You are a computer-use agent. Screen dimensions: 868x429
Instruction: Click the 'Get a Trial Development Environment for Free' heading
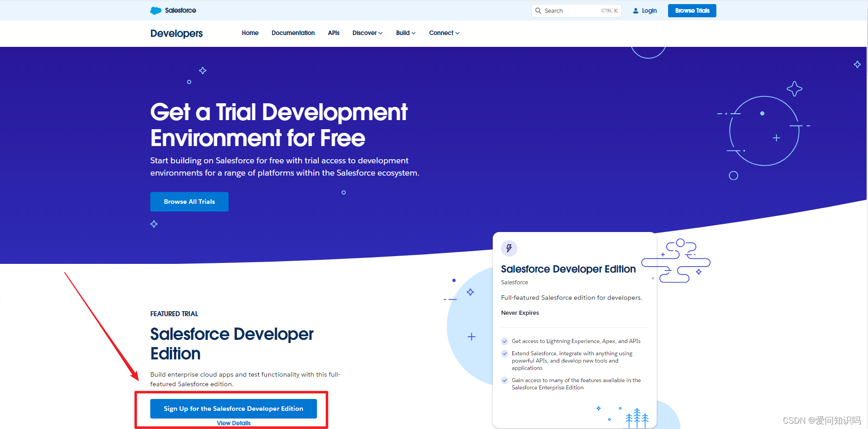tap(279, 125)
